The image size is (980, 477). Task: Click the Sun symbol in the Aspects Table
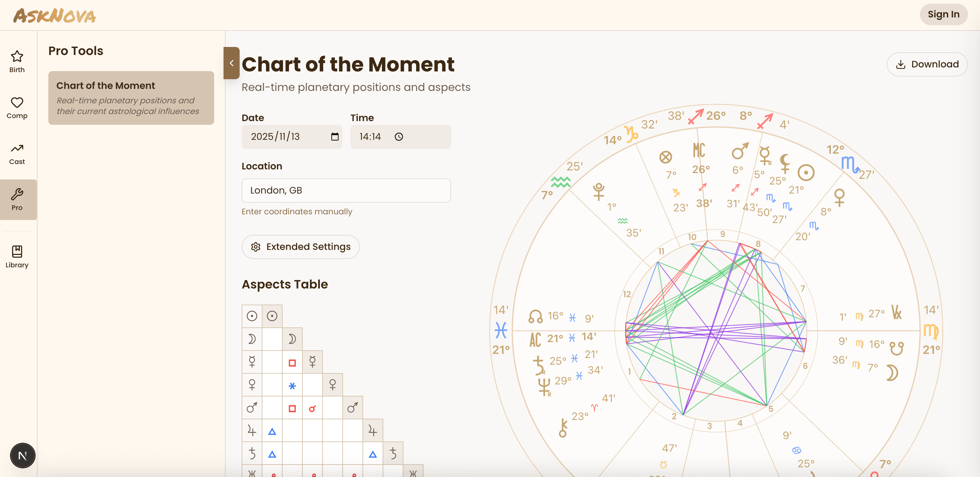point(252,315)
